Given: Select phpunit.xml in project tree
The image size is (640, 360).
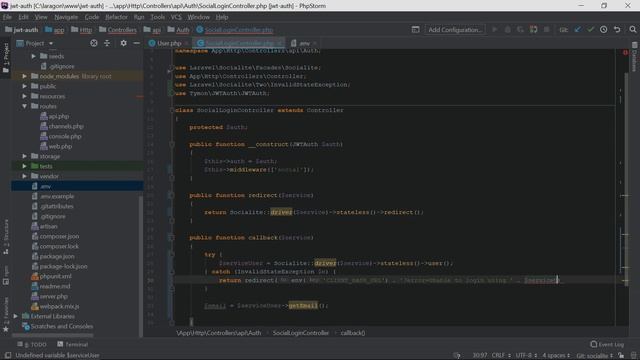Looking at the screenshot, I should [51, 276].
